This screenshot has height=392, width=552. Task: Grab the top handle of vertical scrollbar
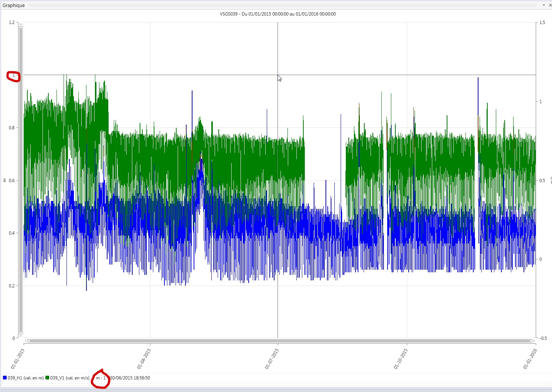[21, 27]
